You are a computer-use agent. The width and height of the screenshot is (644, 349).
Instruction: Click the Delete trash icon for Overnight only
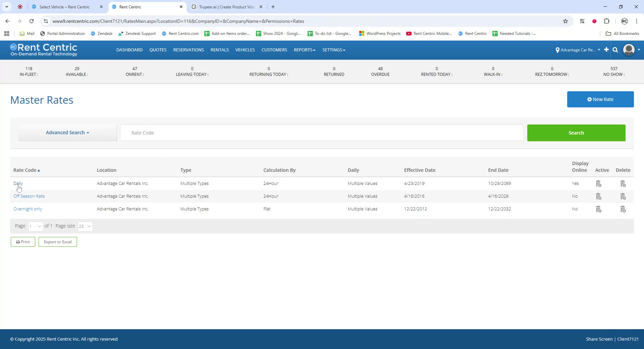coord(623,209)
